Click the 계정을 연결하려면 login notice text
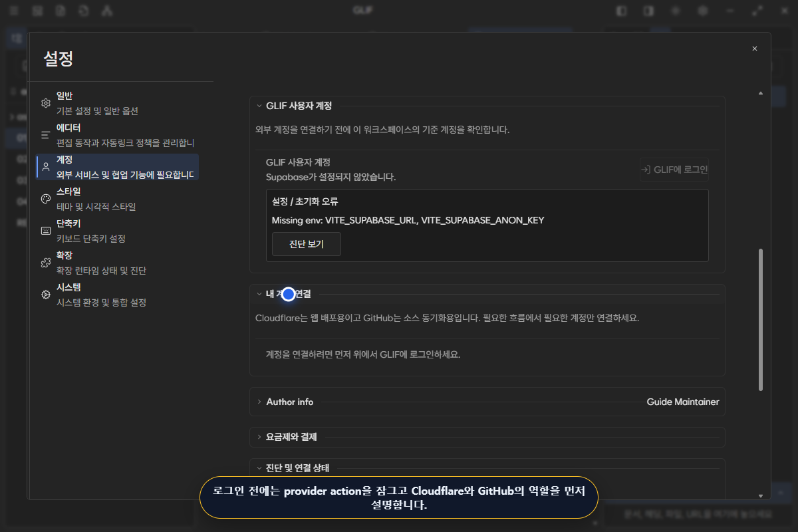Screen dimensions: 798x532 coord(363,354)
